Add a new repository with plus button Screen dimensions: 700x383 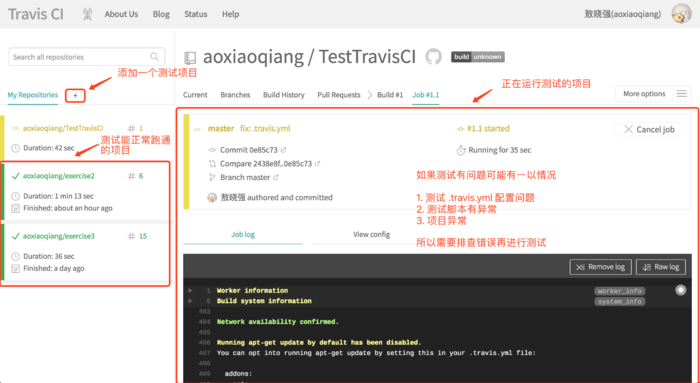click(x=75, y=96)
